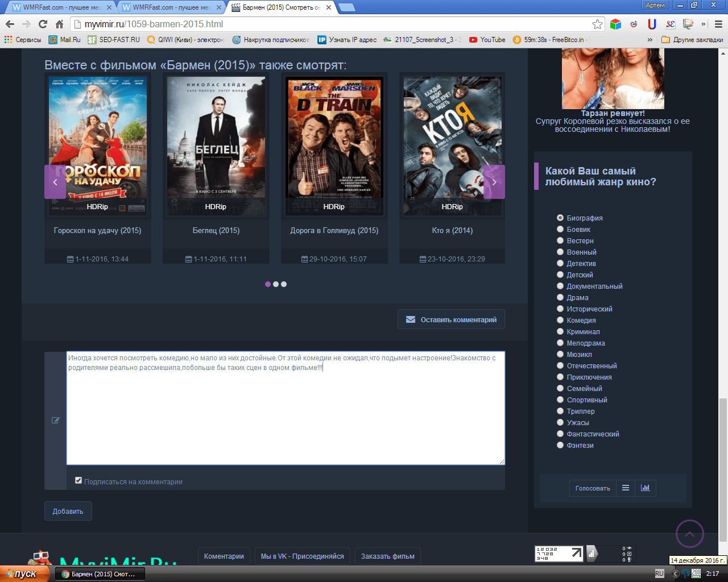Select the Вестерн genre option
This screenshot has height=582, width=728.
(560, 240)
